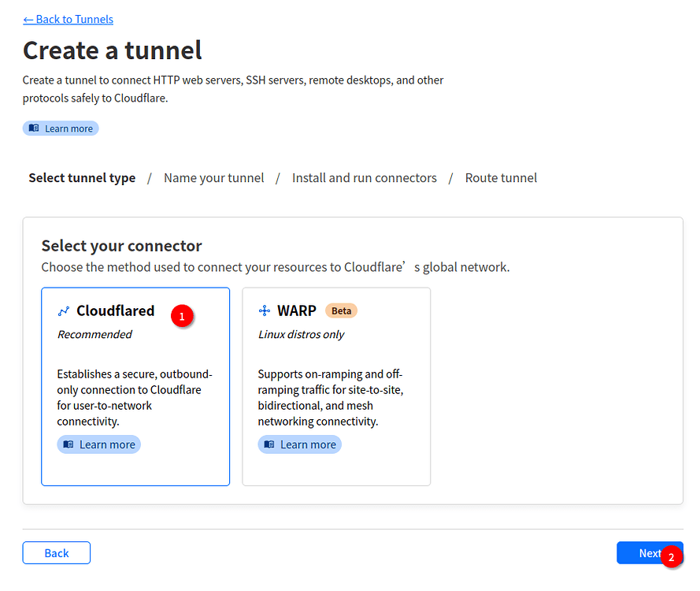Click the WARP connector icon
The image size is (700, 591).
265,311
